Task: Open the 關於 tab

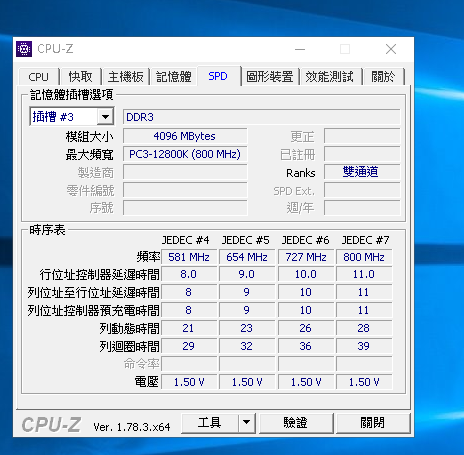Action: 383,77
